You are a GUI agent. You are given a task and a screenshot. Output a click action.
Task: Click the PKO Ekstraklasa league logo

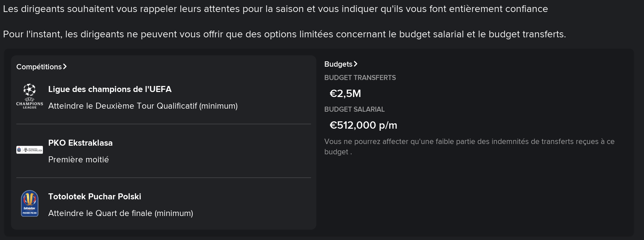[x=30, y=150]
